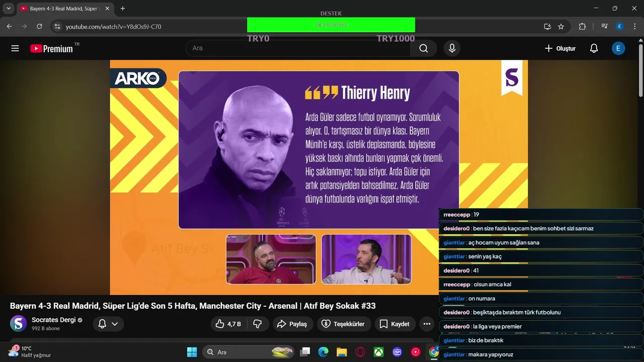
Task: Open Xbox app from taskbar
Action: 379,352
